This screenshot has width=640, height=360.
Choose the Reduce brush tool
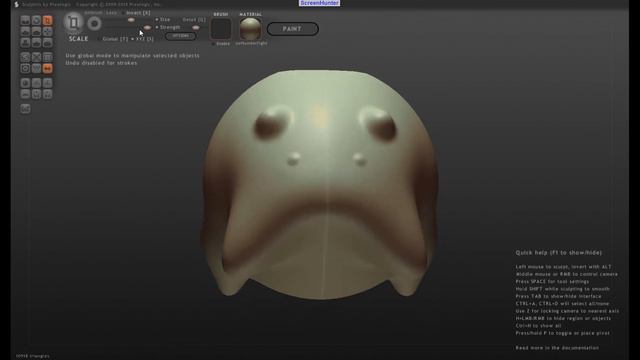[x=25, y=57]
